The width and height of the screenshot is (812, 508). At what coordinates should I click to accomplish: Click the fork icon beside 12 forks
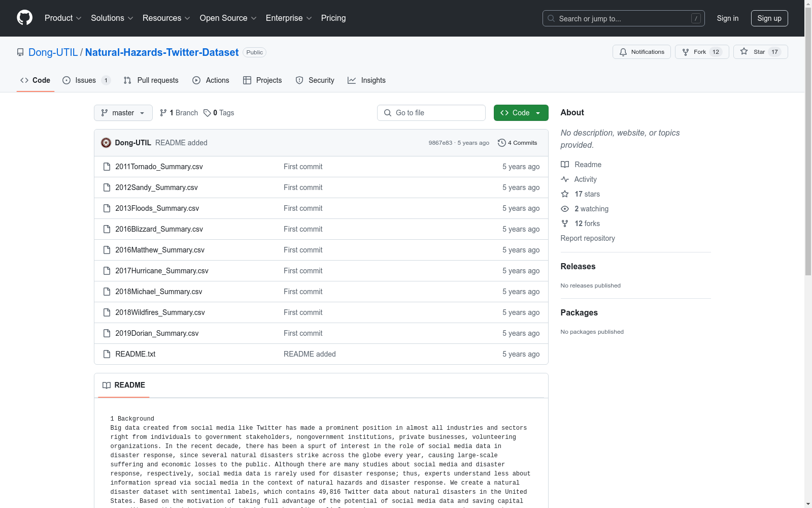(x=565, y=224)
